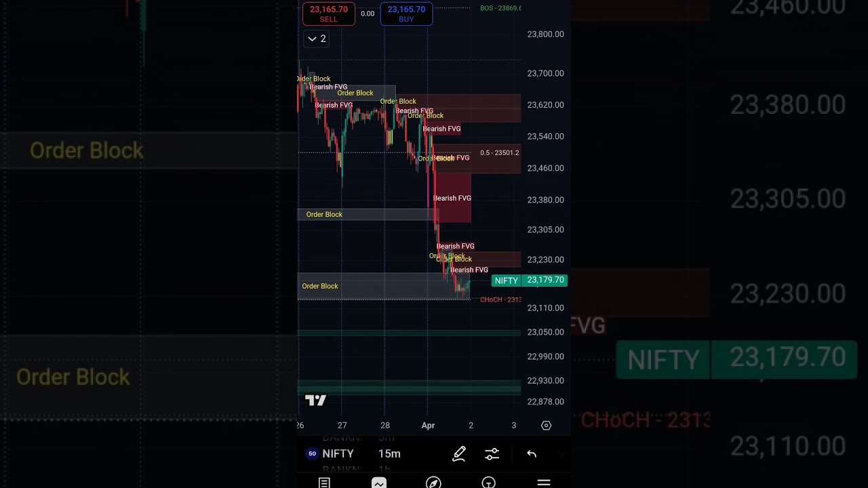The width and height of the screenshot is (868, 488).
Task: Click the large red Bearish FVG zone
Action: point(452,198)
